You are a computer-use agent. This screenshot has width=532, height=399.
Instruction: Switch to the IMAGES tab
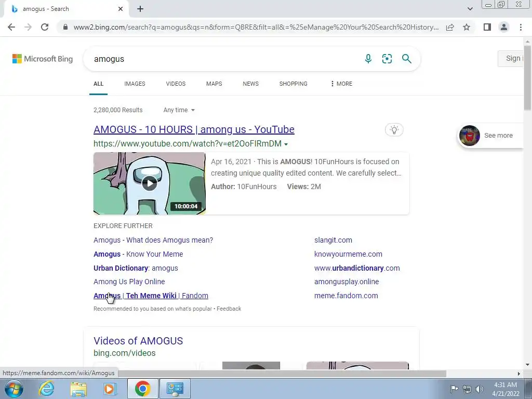coord(135,84)
